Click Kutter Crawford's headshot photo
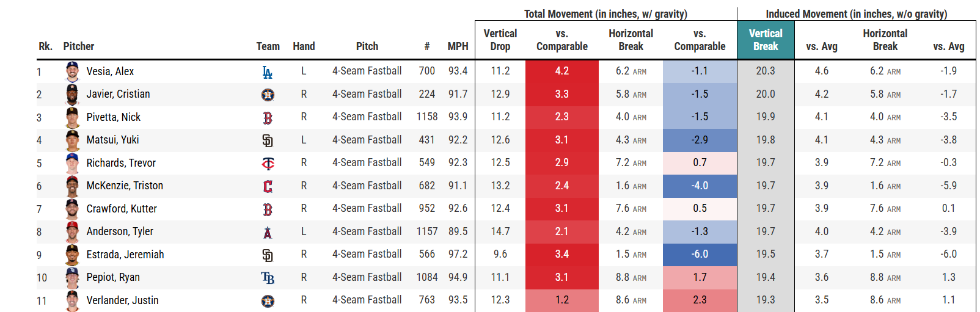The width and height of the screenshot is (980, 312). [x=72, y=209]
